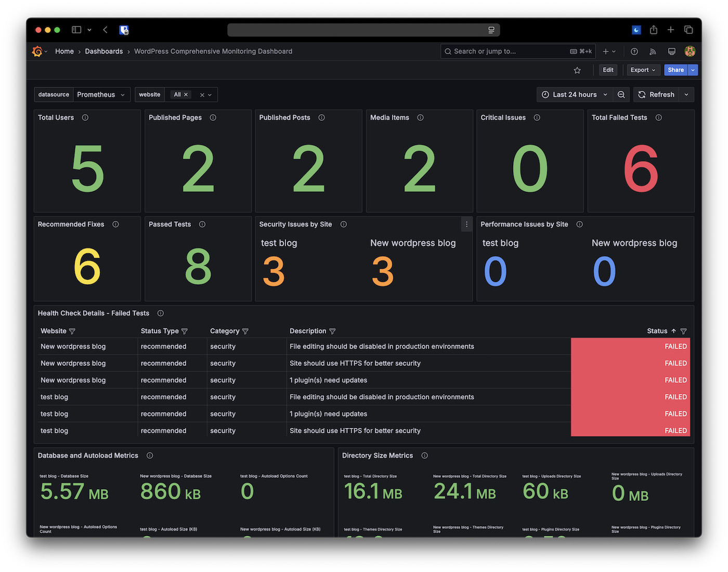Open the Help menu question mark icon

(x=634, y=51)
